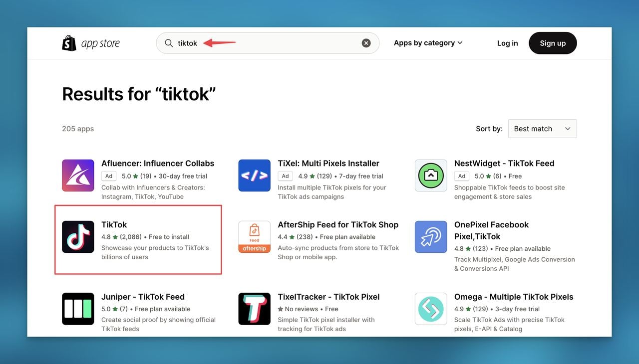Click the Sort by: label
The image size is (639, 364).
click(489, 129)
